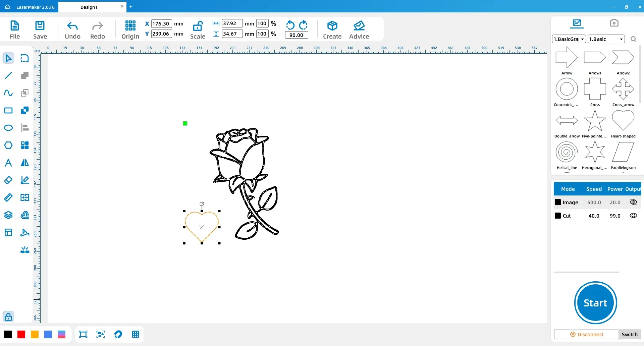Choose the black color swatch
Screen dimensions: 644x346
pos(8,334)
